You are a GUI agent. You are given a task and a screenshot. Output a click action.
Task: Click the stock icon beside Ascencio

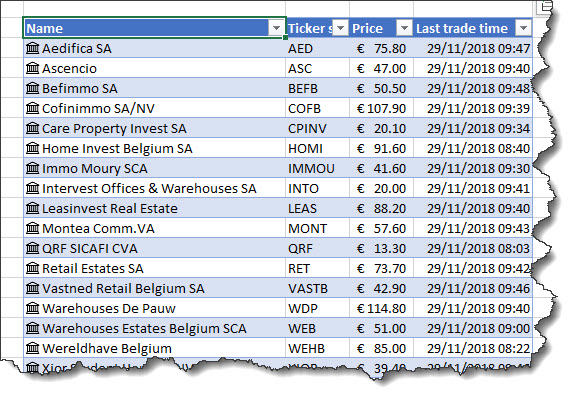[32, 68]
